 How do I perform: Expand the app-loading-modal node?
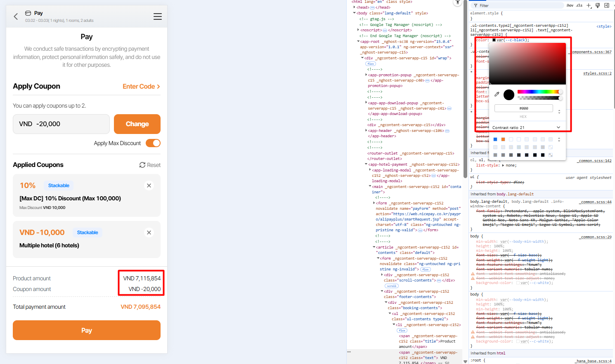click(370, 170)
